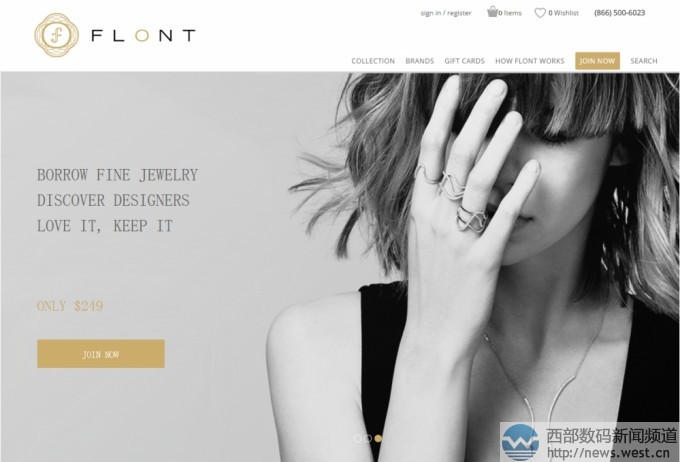Click the heart wishlist icon
The image size is (680, 462).
[540, 13]
